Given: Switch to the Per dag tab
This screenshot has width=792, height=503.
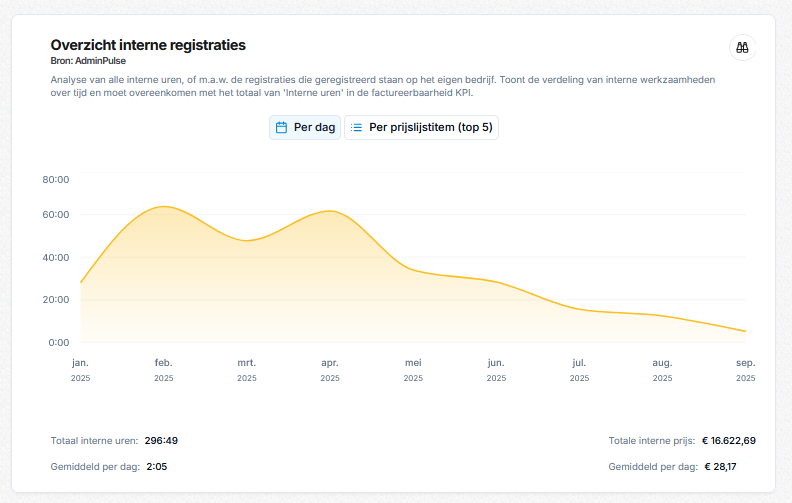Looking at the screenshot, I should coord(305,127).
